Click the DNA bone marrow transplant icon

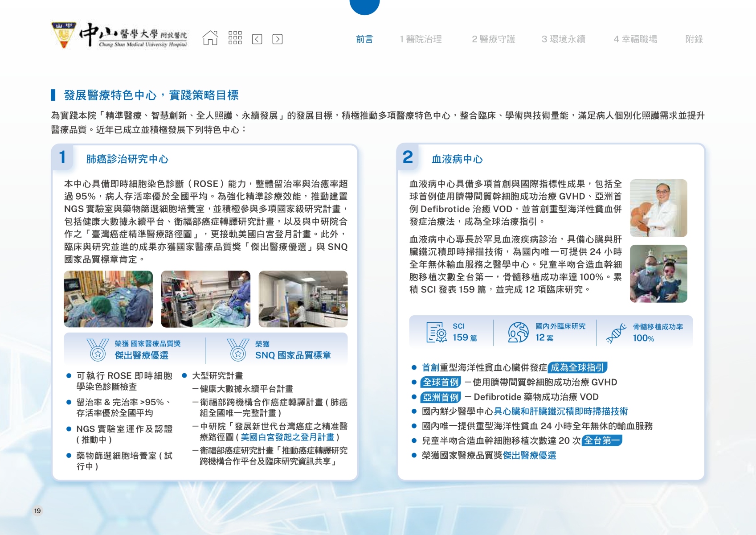pos(616,333)
